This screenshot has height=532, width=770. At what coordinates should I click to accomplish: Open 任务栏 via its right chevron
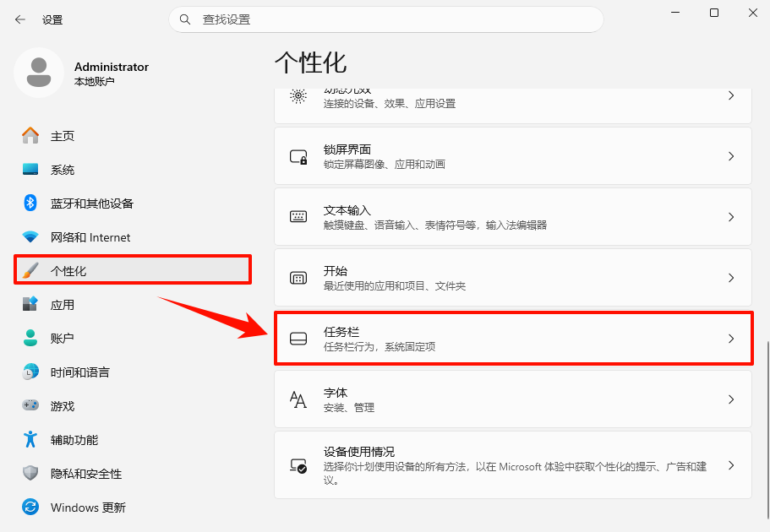coord(731,339)
